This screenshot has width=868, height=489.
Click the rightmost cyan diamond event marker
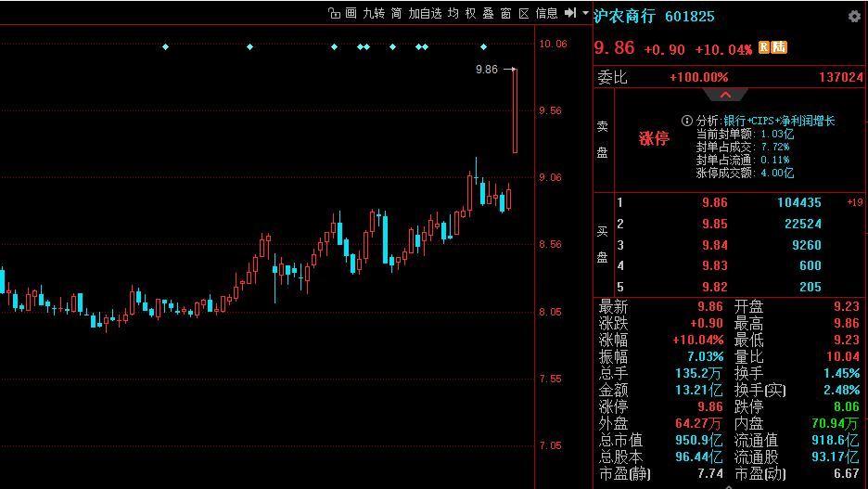click(483, 47)
